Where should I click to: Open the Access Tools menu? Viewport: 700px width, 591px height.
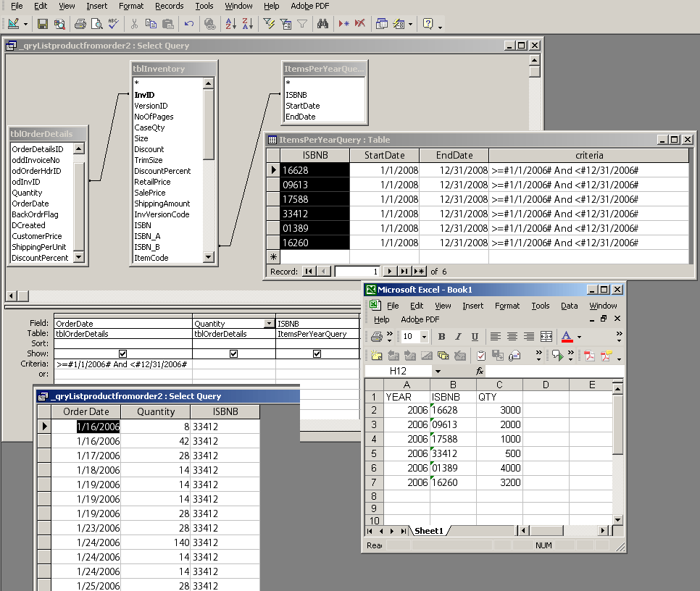(x=204, y=6)
